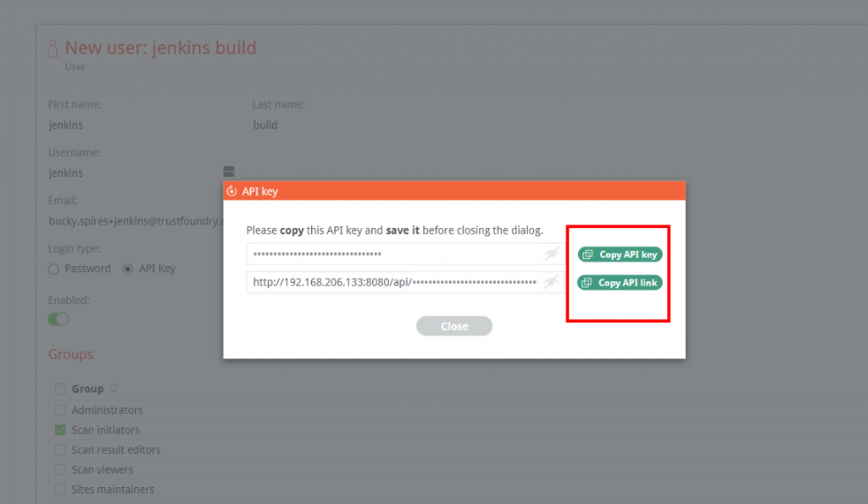Click the API link URL text field
The width and height of the screenshot is (868, 504).
(394, 282)
